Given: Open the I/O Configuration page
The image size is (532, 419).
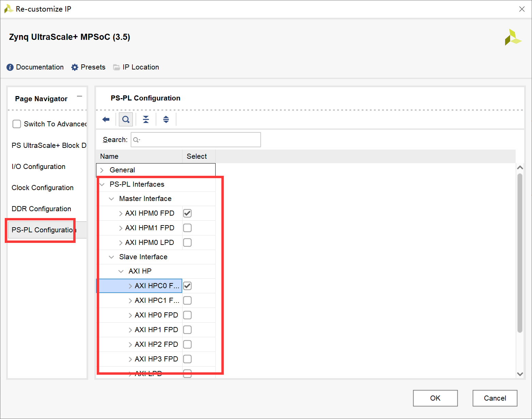Looking at the screenshot, I should click(x=38, y=167).
